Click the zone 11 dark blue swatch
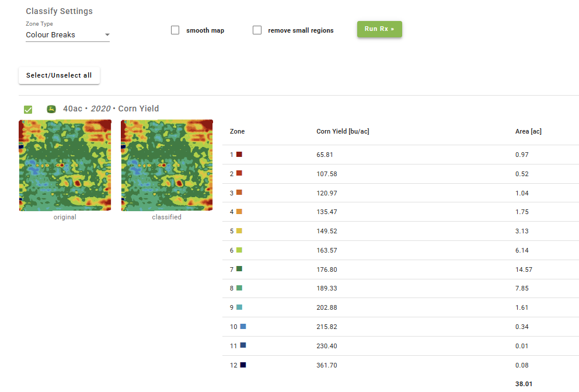 tap(243, 345)
